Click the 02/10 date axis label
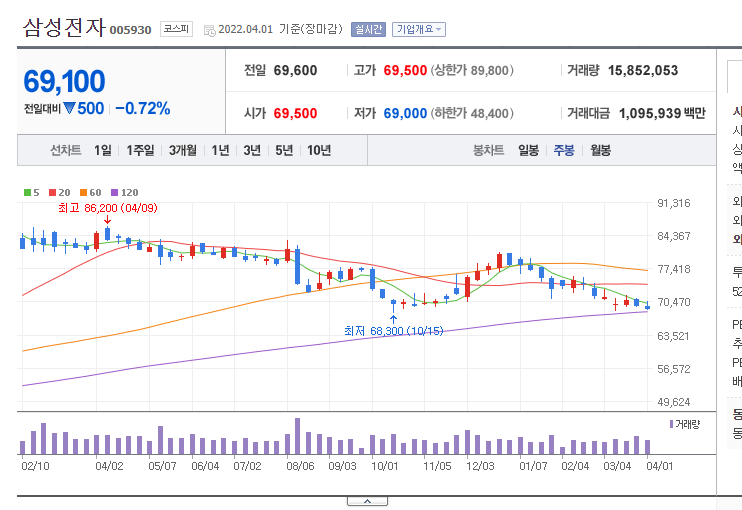The width and height of the screenshot is (742, 510). click(35, 466)
